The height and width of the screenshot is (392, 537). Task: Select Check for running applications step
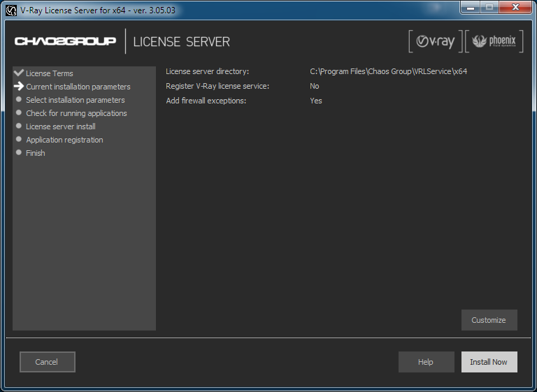point(76,113)
